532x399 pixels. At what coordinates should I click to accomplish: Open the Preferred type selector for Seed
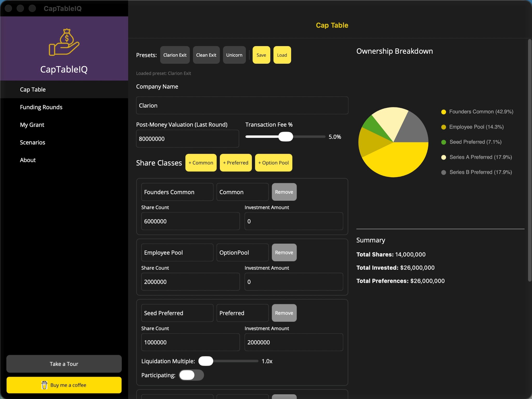(242, 313)
